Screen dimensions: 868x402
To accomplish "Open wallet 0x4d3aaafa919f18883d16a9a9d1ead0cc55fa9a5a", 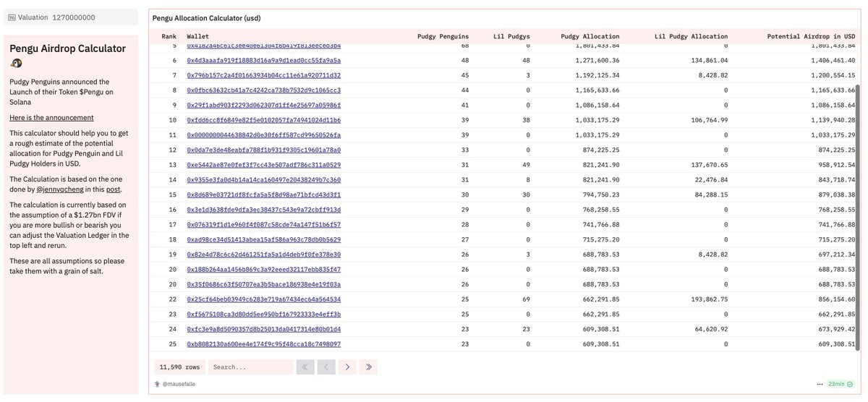I will pos(263,60).
